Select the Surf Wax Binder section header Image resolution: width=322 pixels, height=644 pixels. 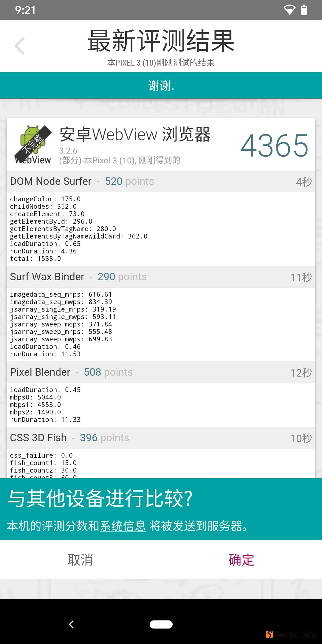coord(161,277)
